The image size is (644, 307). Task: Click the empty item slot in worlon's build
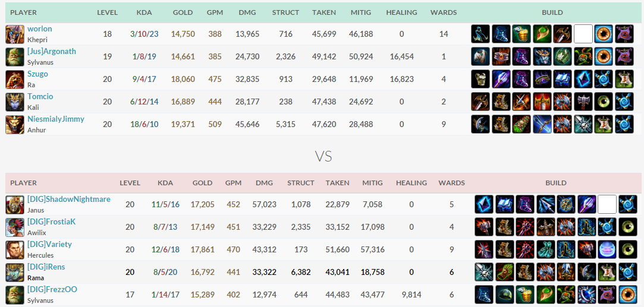click(x=583, y=34)
